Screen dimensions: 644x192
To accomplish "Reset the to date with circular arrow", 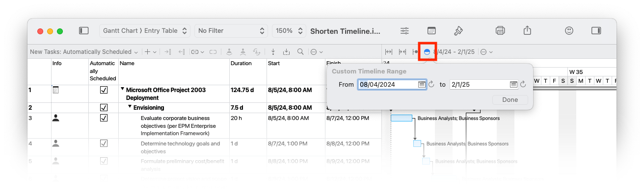I will [523, 84].
